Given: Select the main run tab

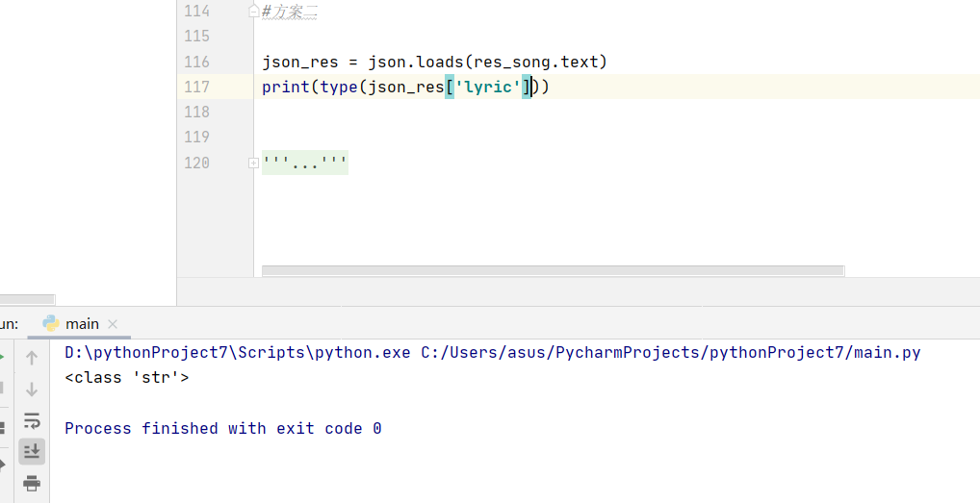Looking at the screenshot, I should tap(80, 324).
